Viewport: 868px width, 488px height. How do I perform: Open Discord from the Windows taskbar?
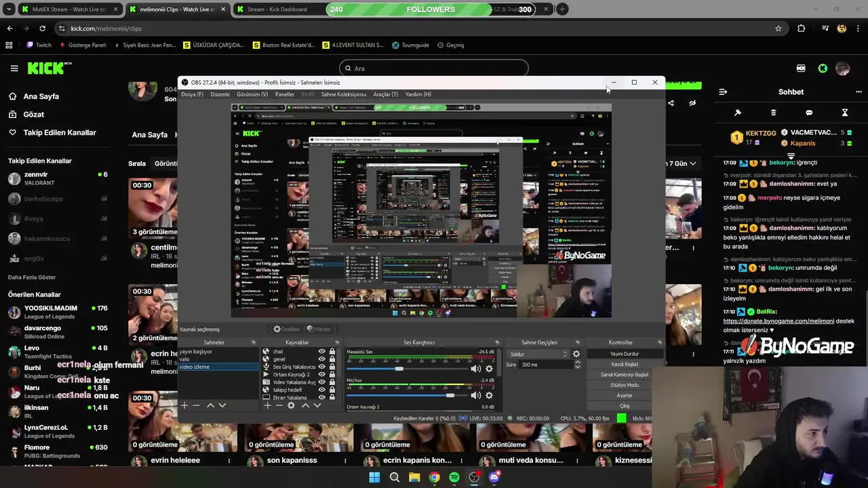494,477
